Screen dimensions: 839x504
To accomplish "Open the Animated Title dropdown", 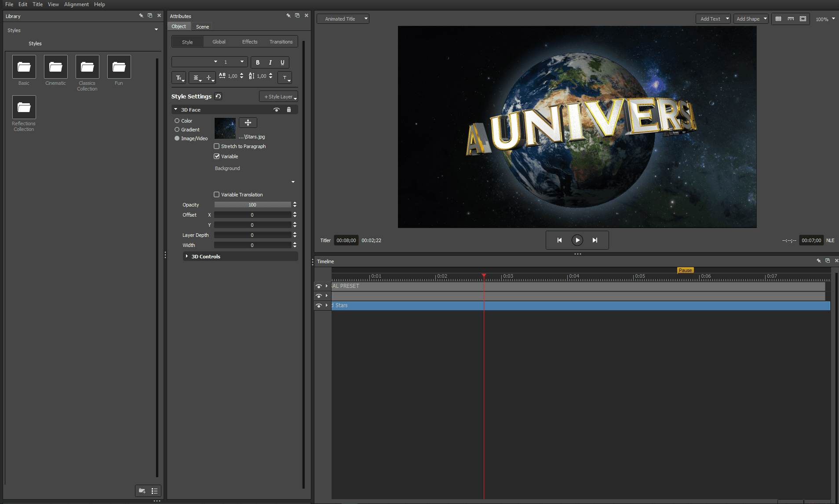I will (343, 19).
